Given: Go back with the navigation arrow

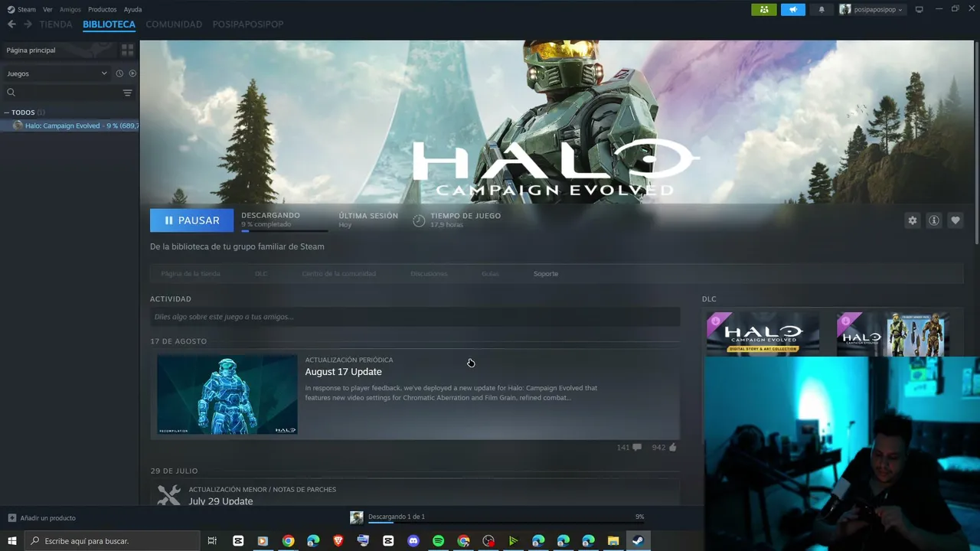Looking at the screenshot, I should (11, 24).
